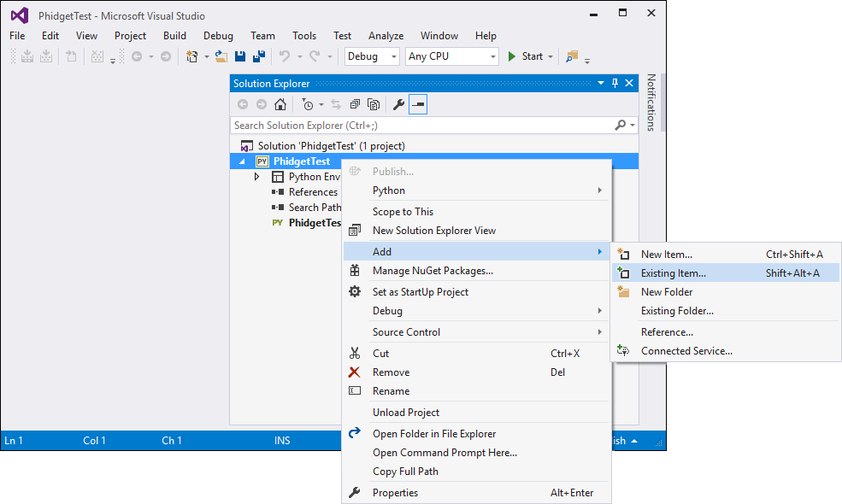
Task: Click the Open Folder in File Explorer arrow icon
Action: click(355, 433)
